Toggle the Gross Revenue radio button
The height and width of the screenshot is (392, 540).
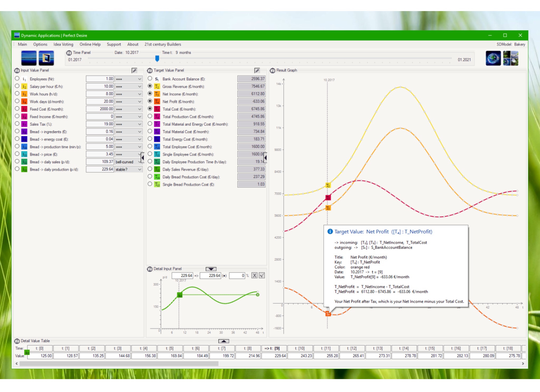(150, 86)
